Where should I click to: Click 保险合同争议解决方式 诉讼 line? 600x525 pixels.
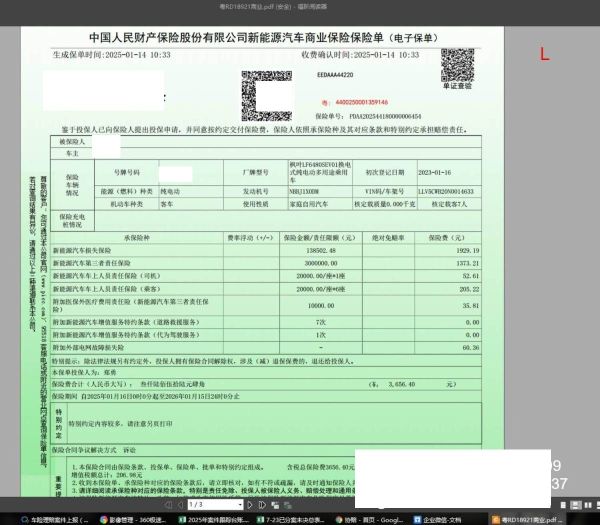(94, 450)
